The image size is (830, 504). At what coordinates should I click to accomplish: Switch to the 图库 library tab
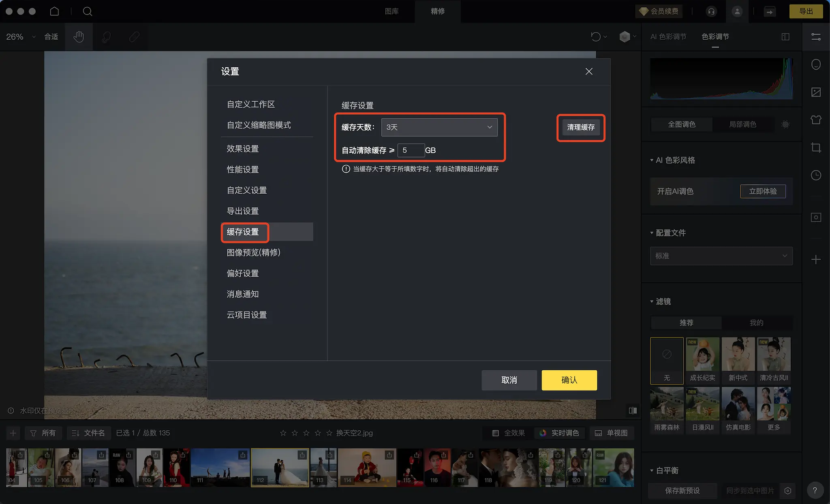tap(391, 11)
